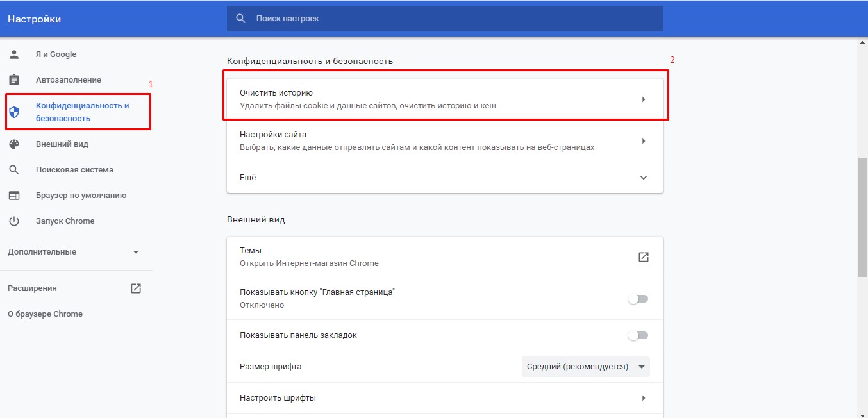Click the browser window icon for Браузер по умолчанию
This screenshot has width=868, height=418.
tap(14, 196)
